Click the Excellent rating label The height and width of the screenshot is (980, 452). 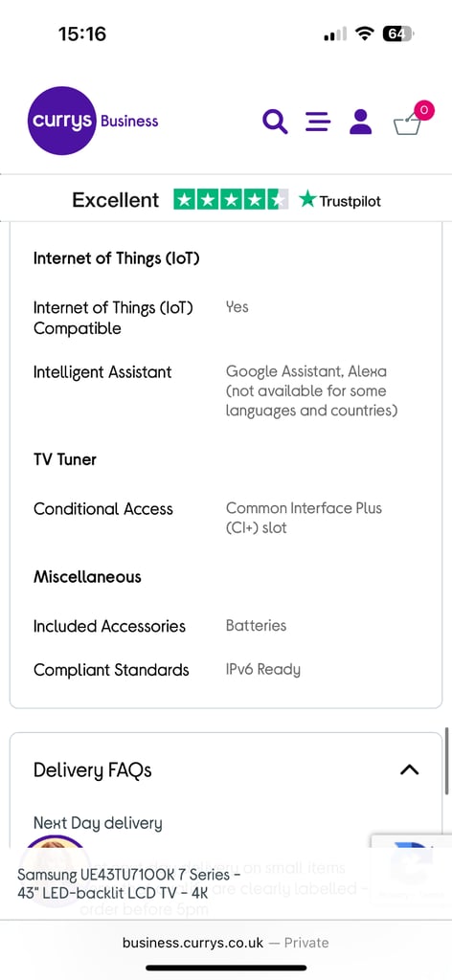point(116,200)
